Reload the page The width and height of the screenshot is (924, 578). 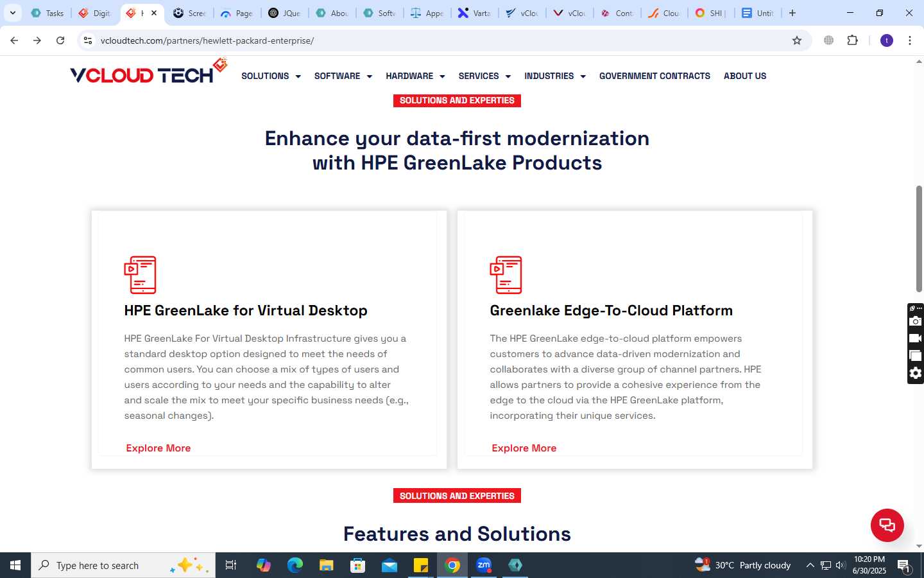click(x=60, y=40)
